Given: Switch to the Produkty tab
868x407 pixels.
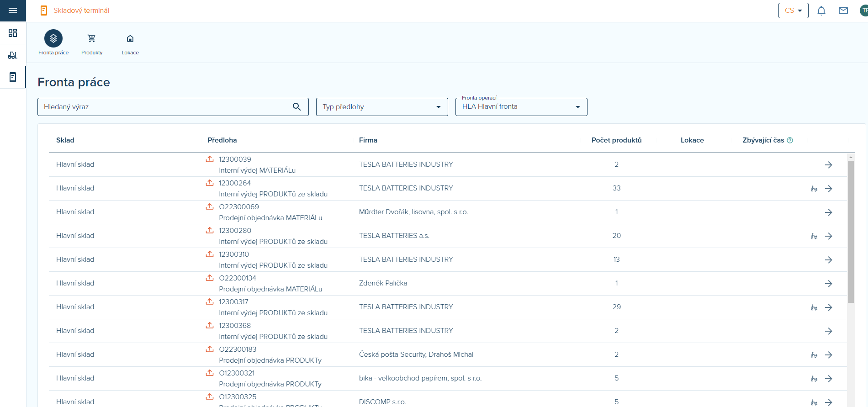Looking at the screenshot, I should 92,44.
